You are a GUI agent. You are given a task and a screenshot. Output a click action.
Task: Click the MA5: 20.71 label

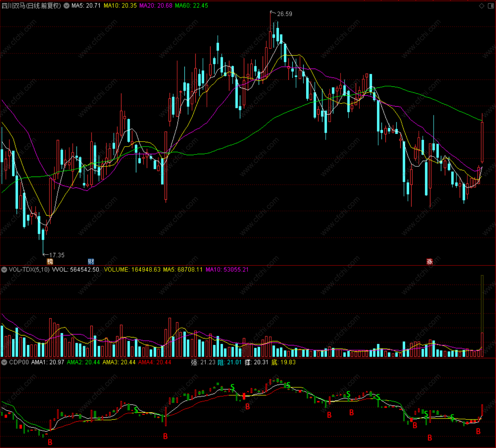[86, 6]
